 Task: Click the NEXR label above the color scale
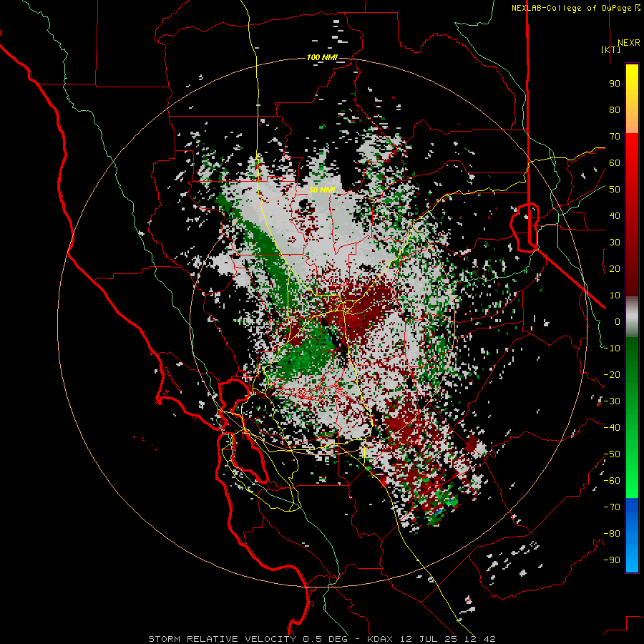coord(628,43)
